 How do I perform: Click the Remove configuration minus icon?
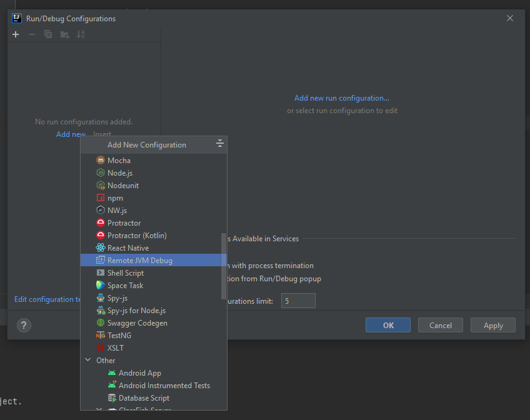(32, 34)
